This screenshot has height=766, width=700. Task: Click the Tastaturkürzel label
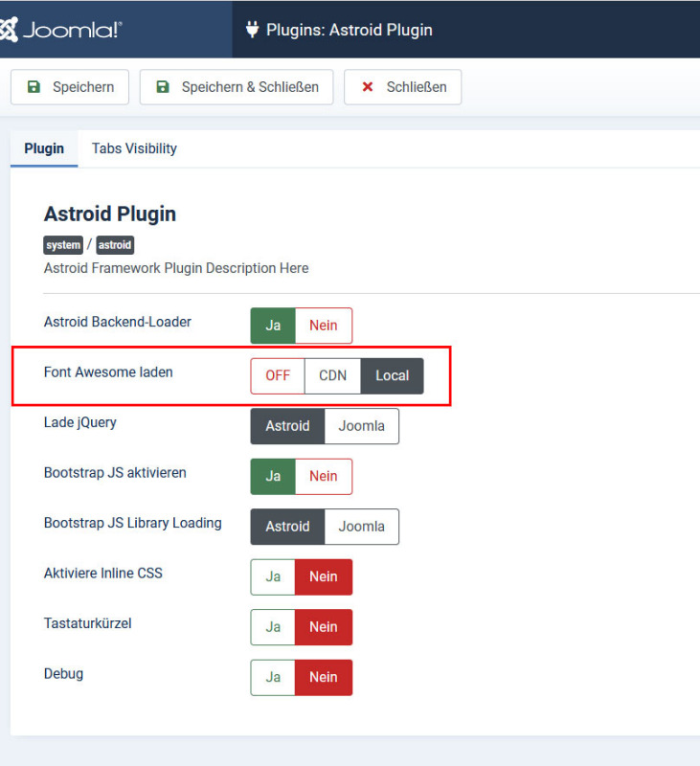click(x=88, y=623)
